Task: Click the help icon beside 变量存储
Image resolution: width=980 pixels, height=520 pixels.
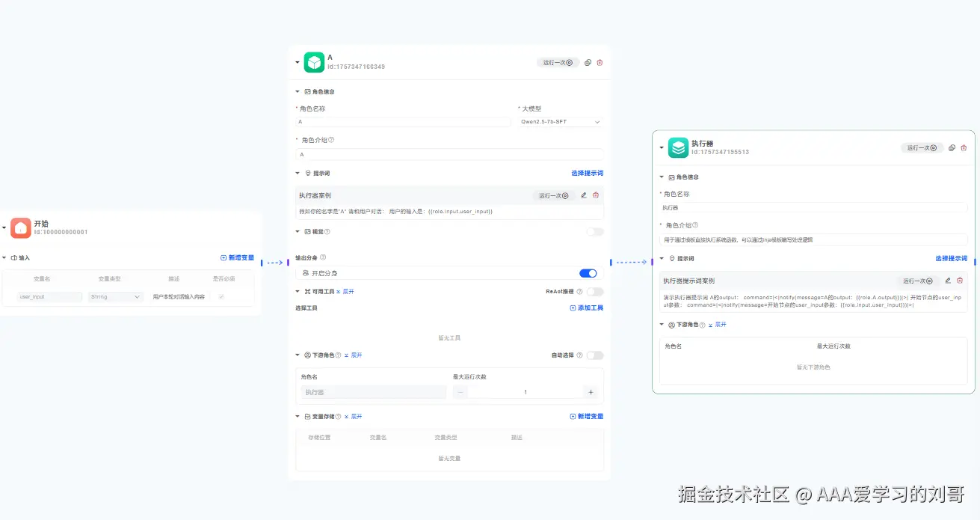Action: click(x=339, y=417)
